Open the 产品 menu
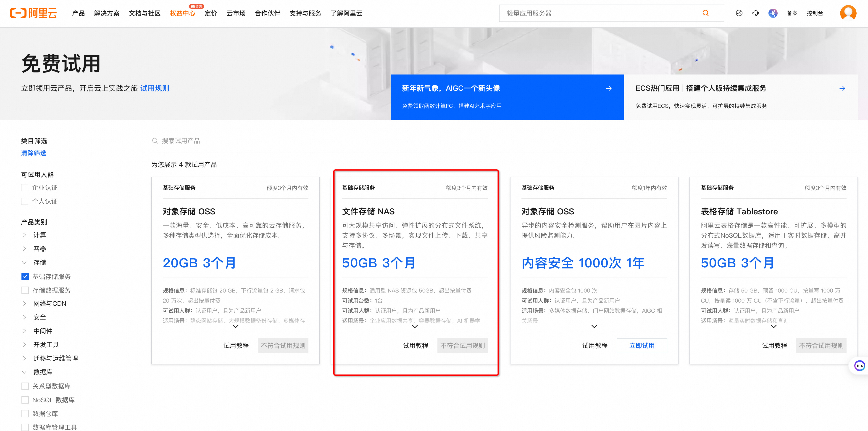868x431 pixels. point(78,13)
